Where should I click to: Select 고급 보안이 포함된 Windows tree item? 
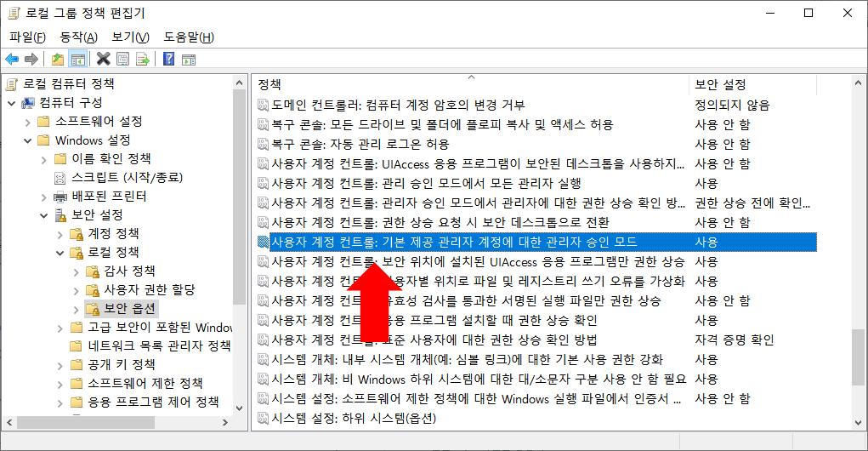tap(160, 328)
